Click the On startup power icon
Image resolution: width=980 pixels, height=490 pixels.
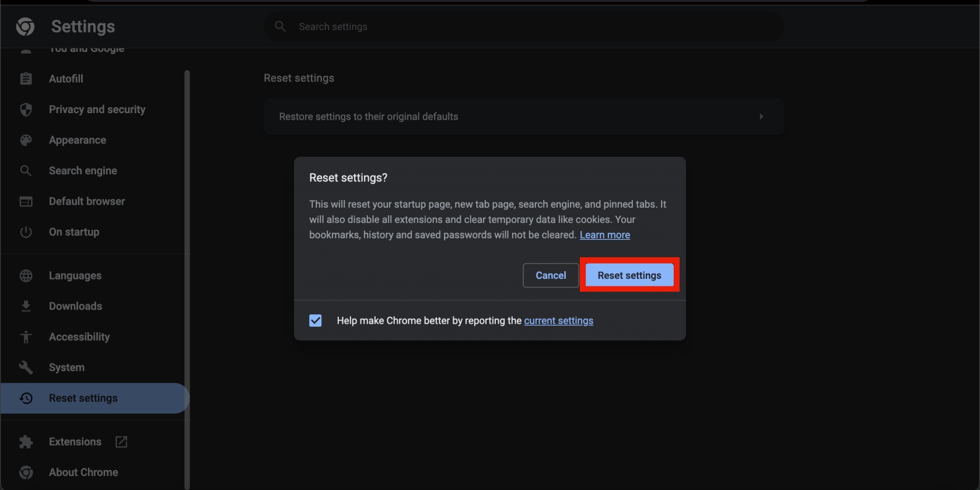tap(26, 232)
